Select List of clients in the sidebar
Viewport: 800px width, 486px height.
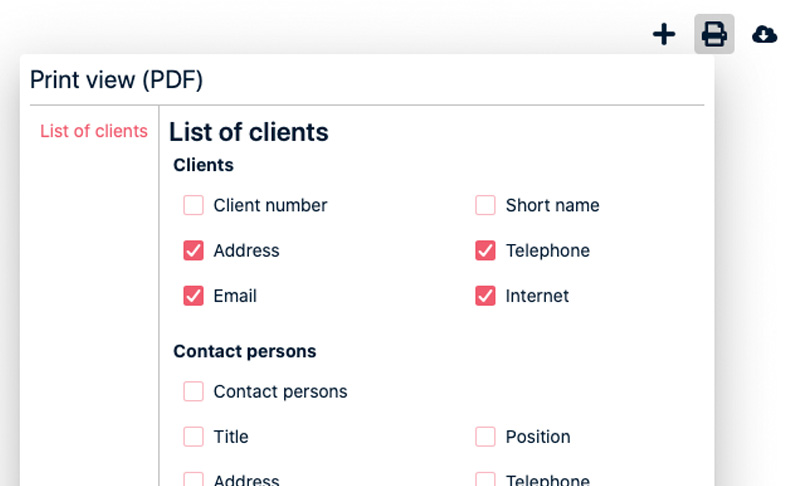point(94,131)
